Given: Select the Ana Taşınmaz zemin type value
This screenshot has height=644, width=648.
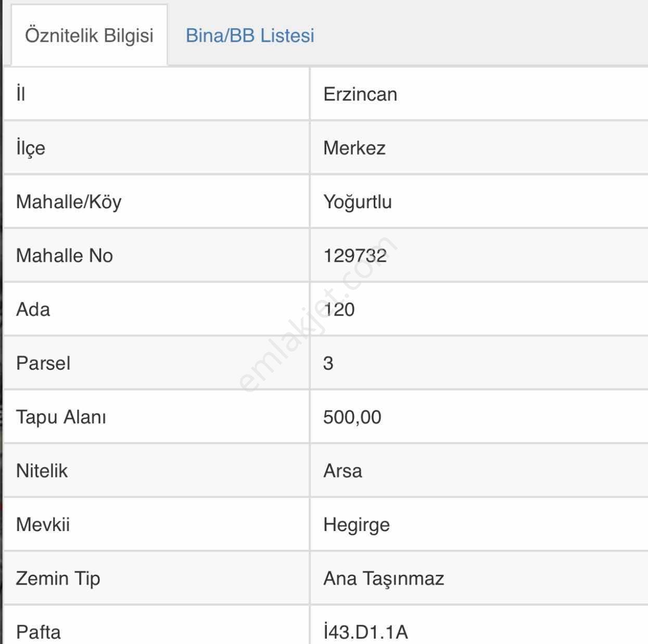Looking at the screenshot, I should (x=384, y=578).
